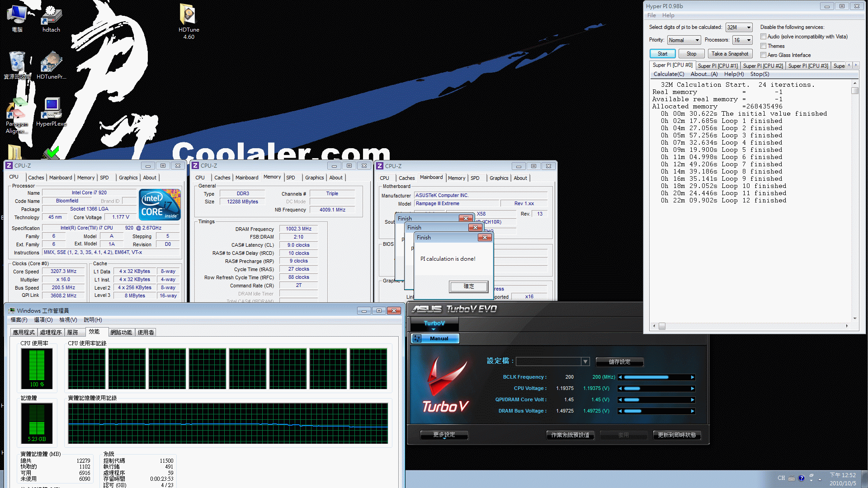
Task: Open the computer desktop icon
Action: point(17,19)
